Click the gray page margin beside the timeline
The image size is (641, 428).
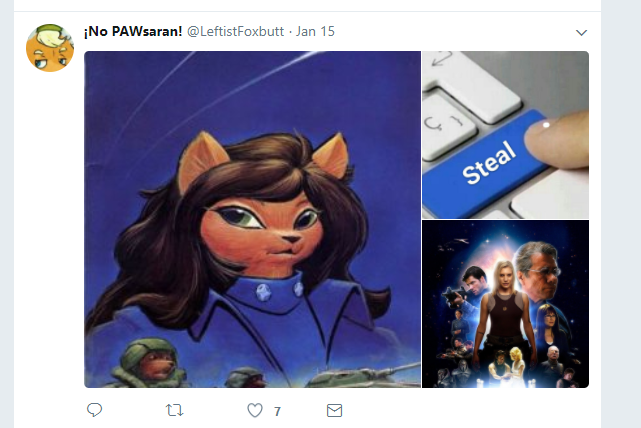click(621, 214)
